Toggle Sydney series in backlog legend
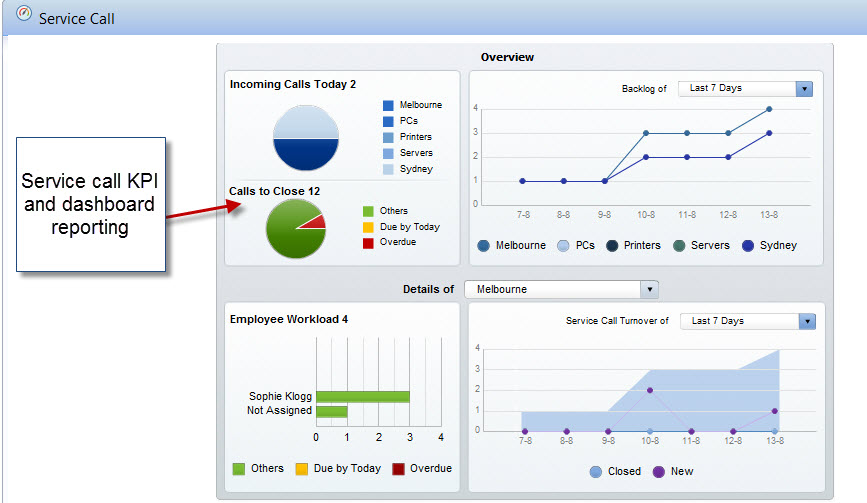The image size is (867, 503). [746, 245]
